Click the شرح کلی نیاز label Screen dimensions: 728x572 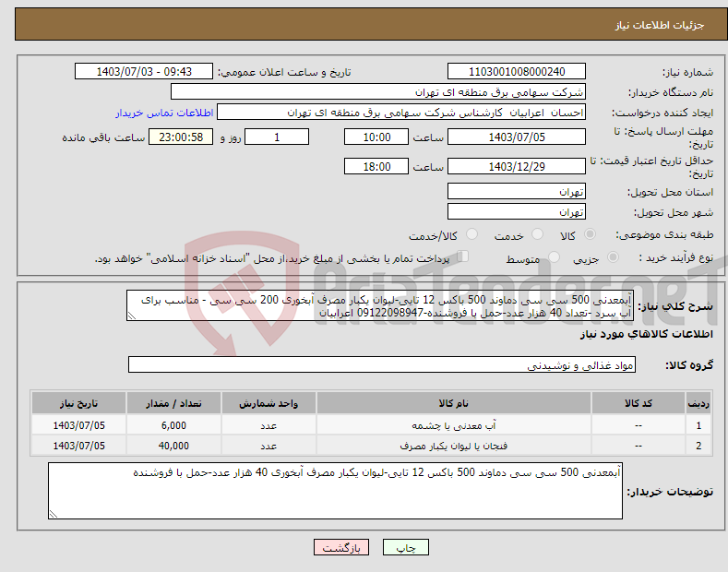coord(675,306)
